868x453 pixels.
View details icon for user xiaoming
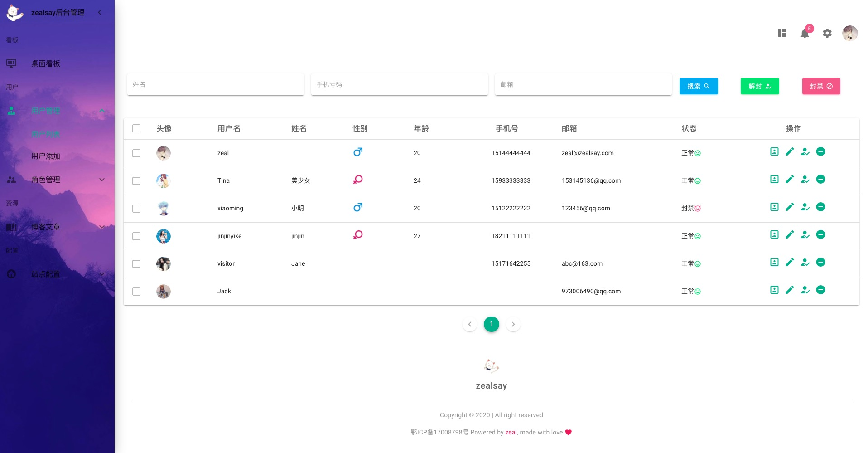click(x=774, y=207)
